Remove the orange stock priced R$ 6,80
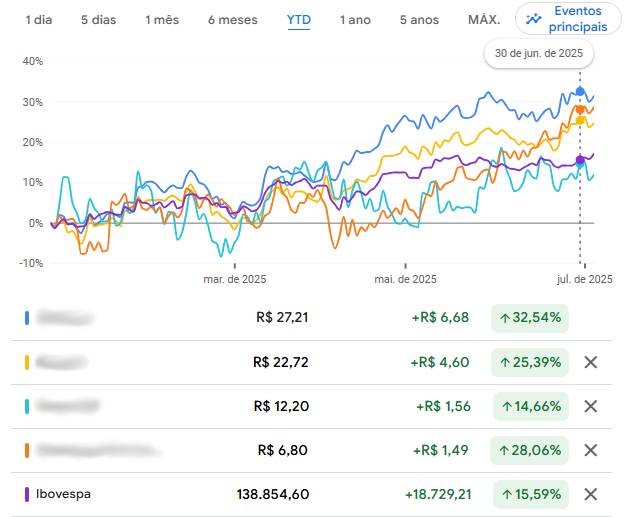This screenshot has height=517, width=629. (590, 450)
